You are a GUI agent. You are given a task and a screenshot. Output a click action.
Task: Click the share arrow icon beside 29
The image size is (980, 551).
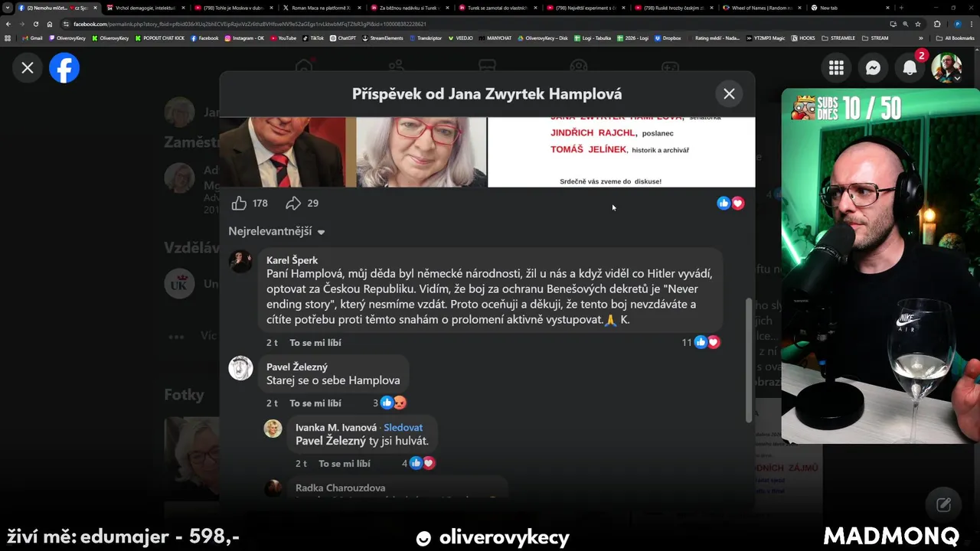click(293, 203)
